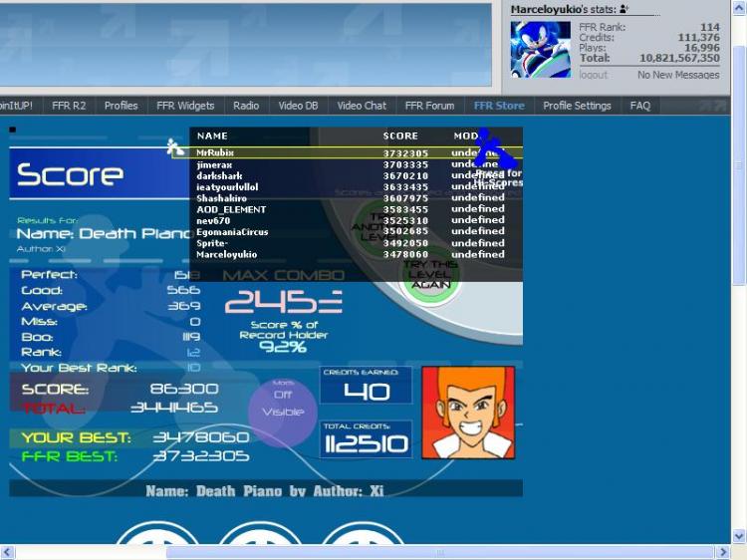
Task: Click the vertical scrollbar up arrow
Action: tap(738, 8)
